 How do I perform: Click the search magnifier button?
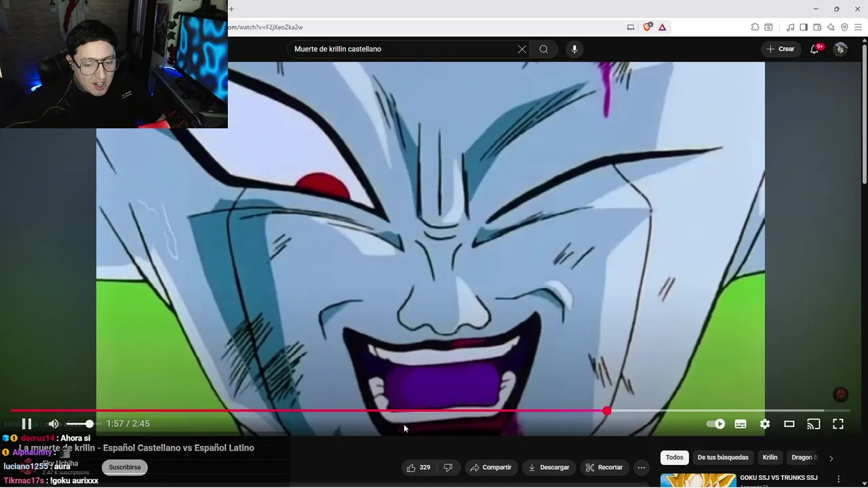544,49
